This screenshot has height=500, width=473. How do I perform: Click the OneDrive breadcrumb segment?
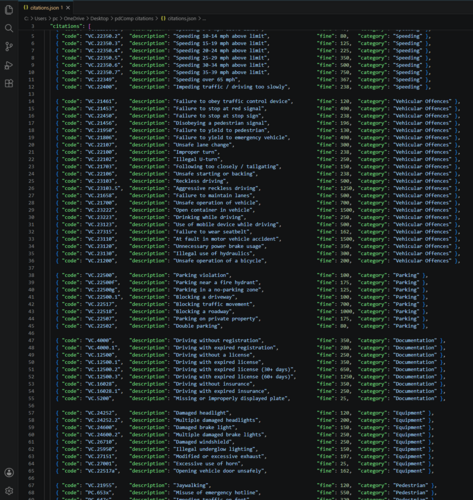pyautogui.click(x=74, y=19)
